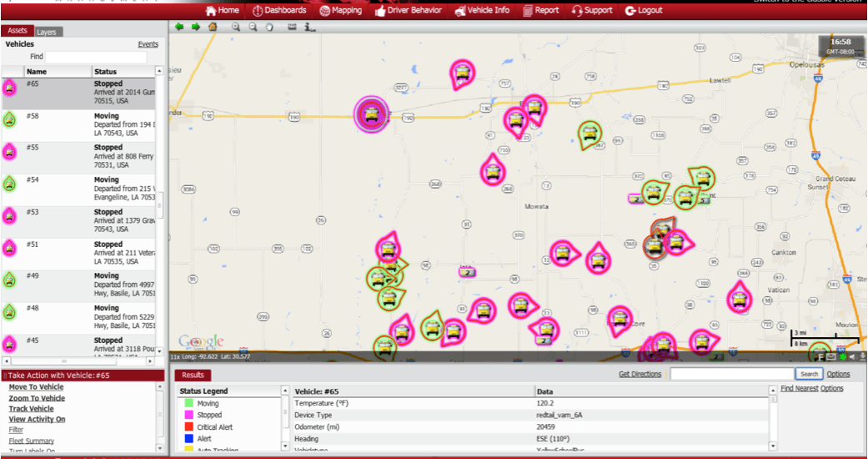The image size is (868, 459).
Task: Select the pan hand tool
Action: 269,27
